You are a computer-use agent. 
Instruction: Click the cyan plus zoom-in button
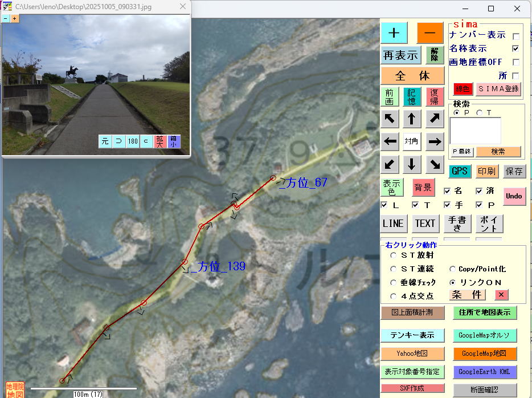point(394,33)
